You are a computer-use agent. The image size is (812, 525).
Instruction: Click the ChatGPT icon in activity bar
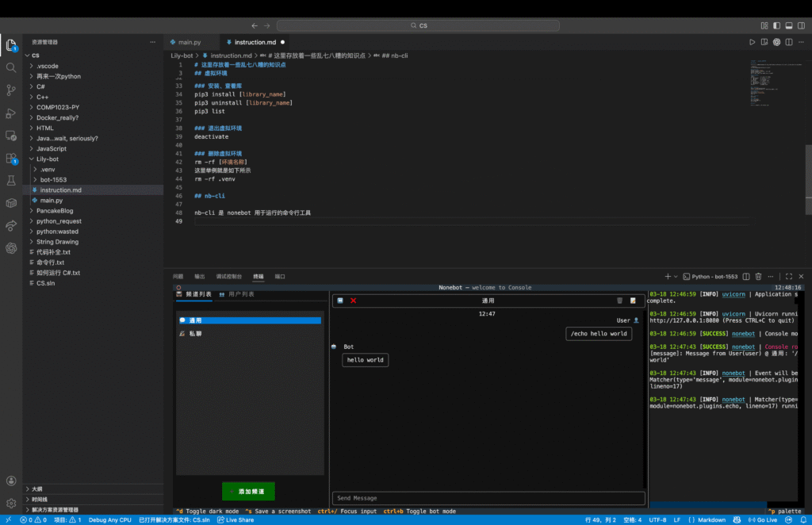[11, 248]
